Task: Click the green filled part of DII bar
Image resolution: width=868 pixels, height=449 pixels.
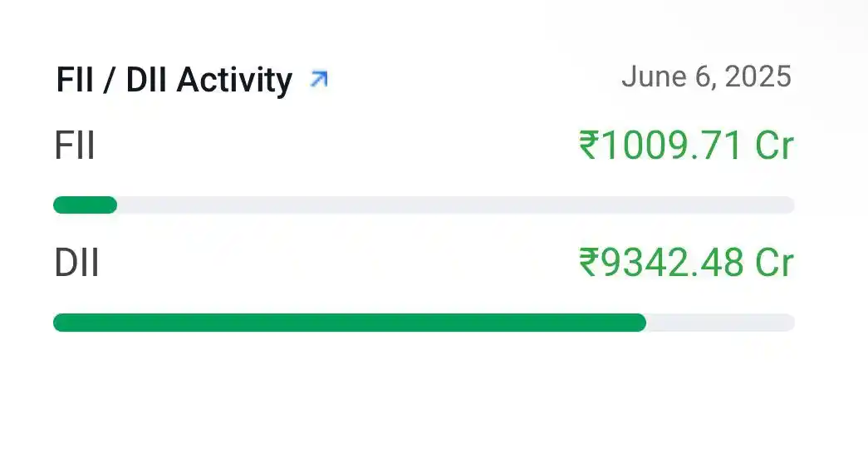Action: pyautogui.click(x=349, y=323)
